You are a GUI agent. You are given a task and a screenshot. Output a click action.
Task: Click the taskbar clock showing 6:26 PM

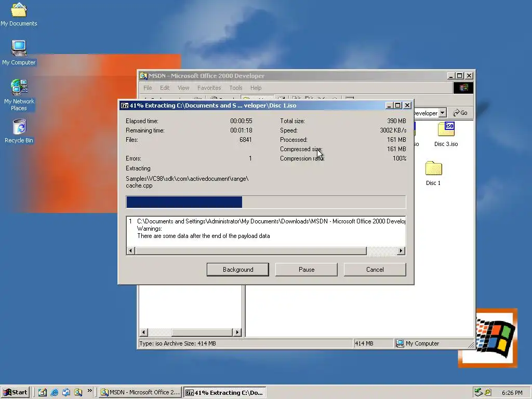pos(512,393)
